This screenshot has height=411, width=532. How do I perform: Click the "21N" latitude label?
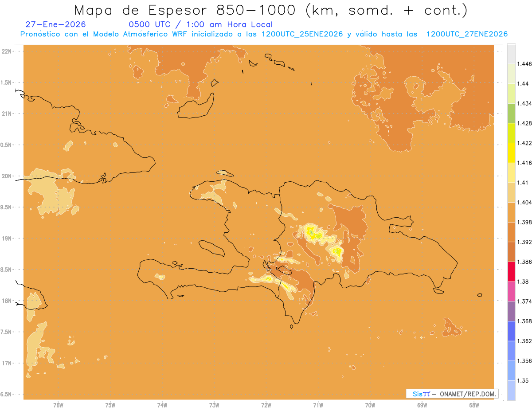click(x=6, y=114)
